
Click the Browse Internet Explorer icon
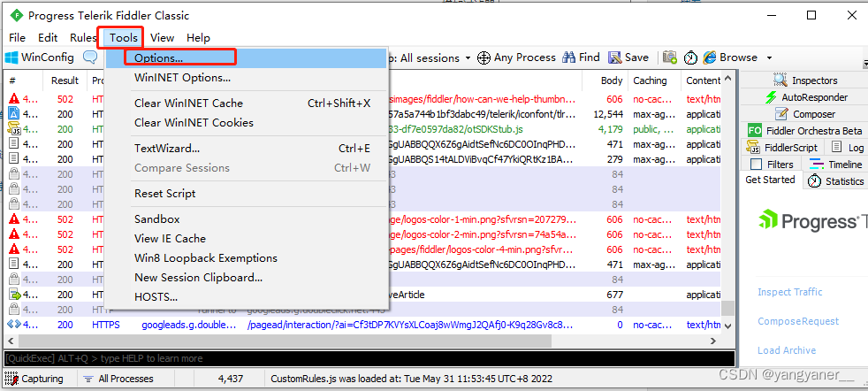(710, 57)
